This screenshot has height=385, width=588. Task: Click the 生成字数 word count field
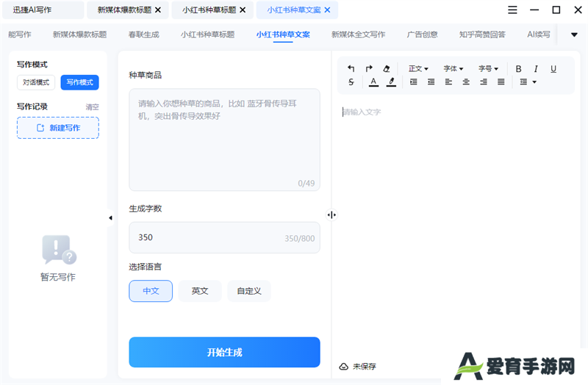(224, 237)
